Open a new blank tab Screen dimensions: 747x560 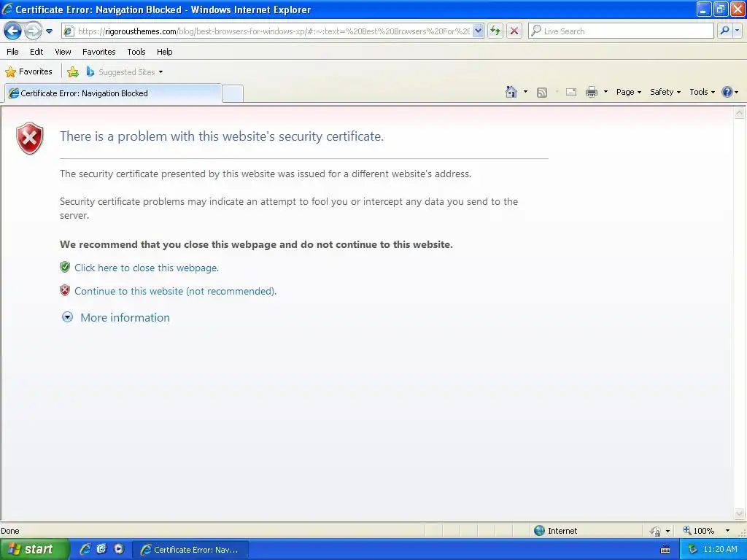coord(233,93)
